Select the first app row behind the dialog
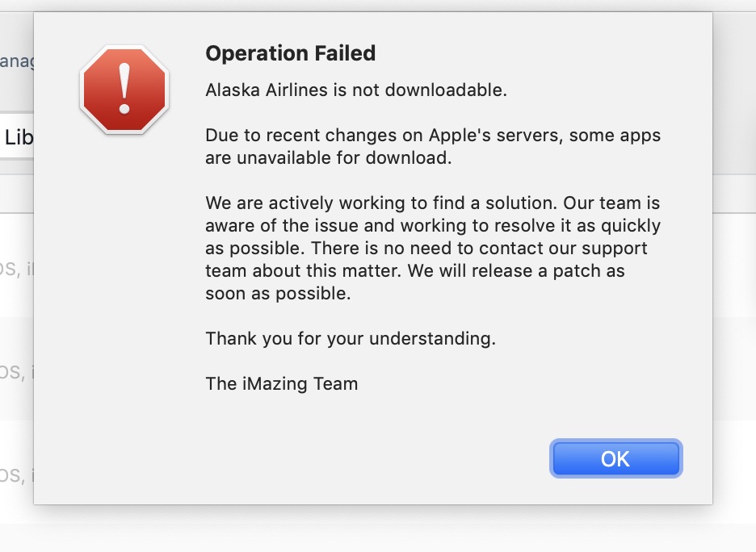The width and height of the screenshot is (756, 552). point(16,268)
